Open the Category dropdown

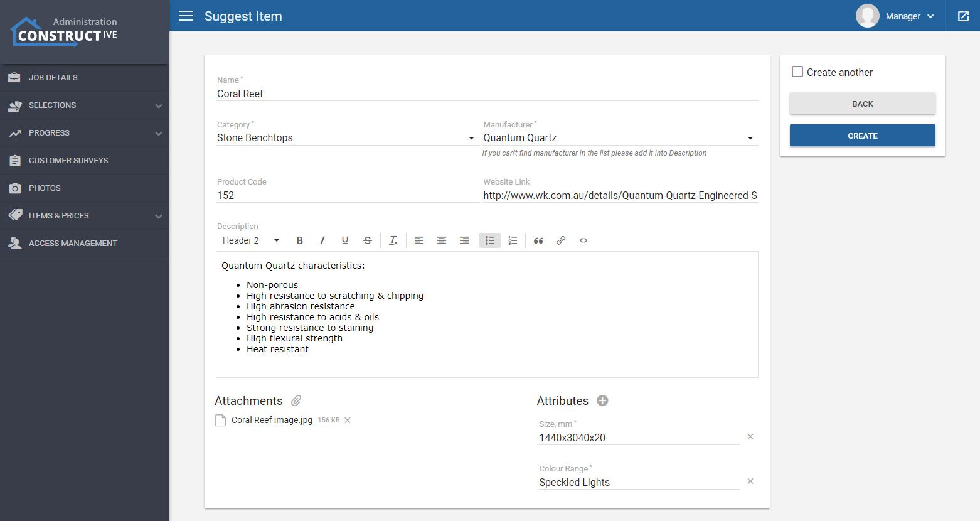click(346, 138)
